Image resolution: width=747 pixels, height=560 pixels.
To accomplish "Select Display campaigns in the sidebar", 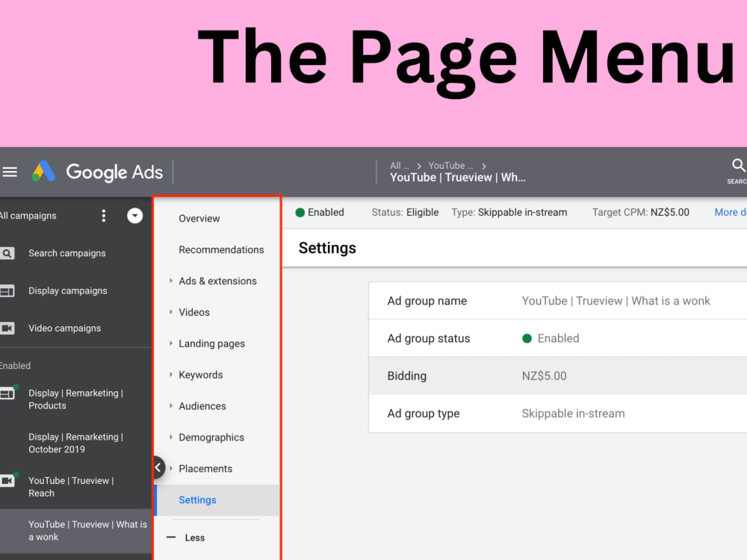I will tap(68, 291).
